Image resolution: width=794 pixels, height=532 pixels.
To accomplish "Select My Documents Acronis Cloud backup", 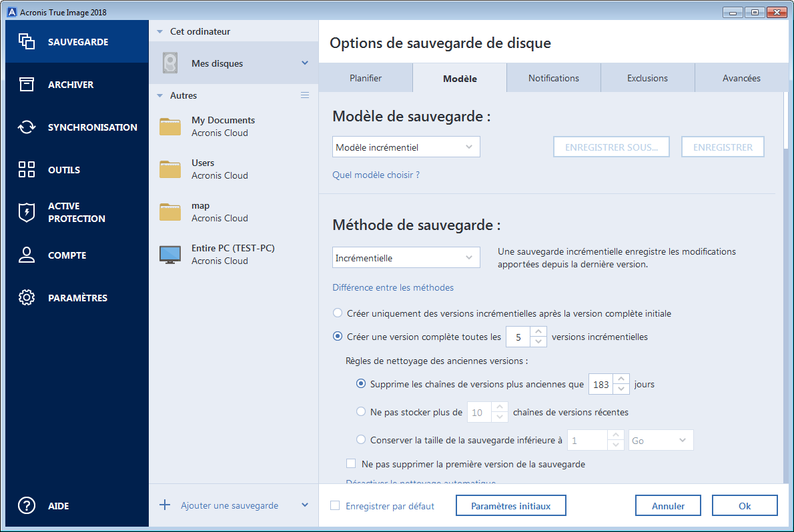I will pyautogui.click(x=234, y=127).
